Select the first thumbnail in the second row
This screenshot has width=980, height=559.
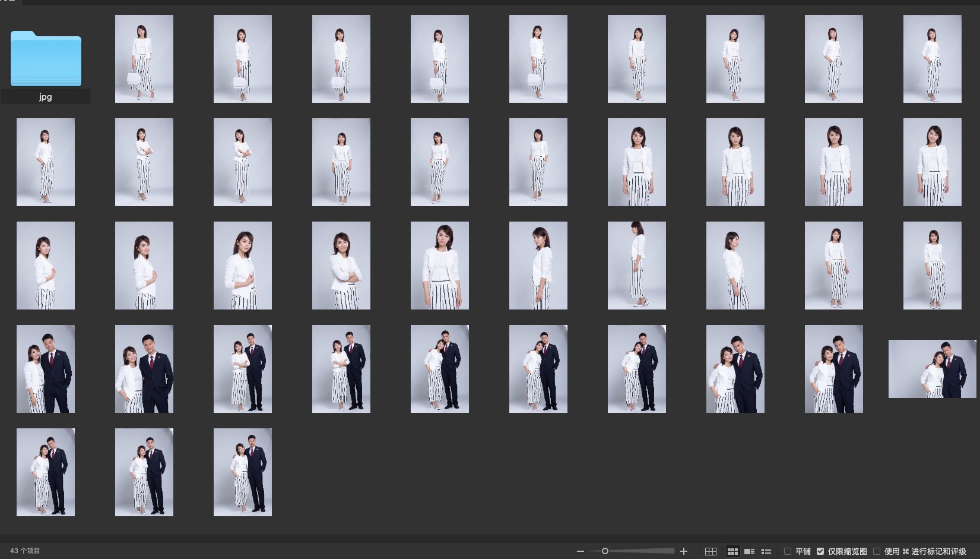click(x=46, y=162)
